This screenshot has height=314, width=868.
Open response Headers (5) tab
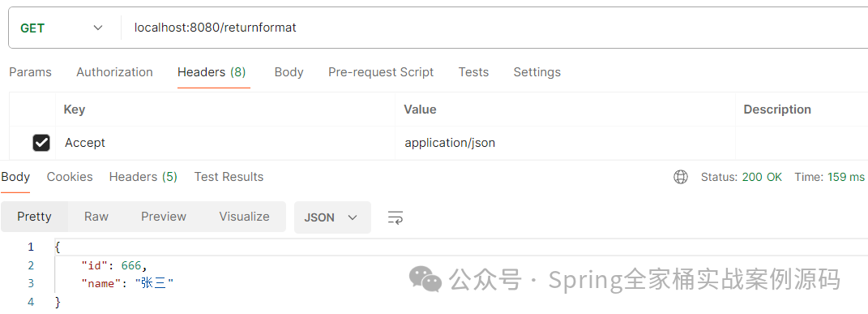point(143,177)
